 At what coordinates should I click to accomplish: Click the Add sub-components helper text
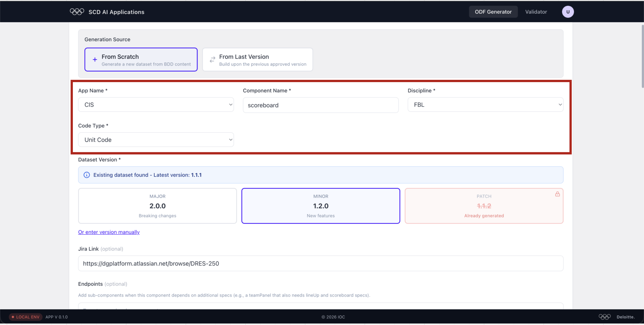[x=224, y=295]
